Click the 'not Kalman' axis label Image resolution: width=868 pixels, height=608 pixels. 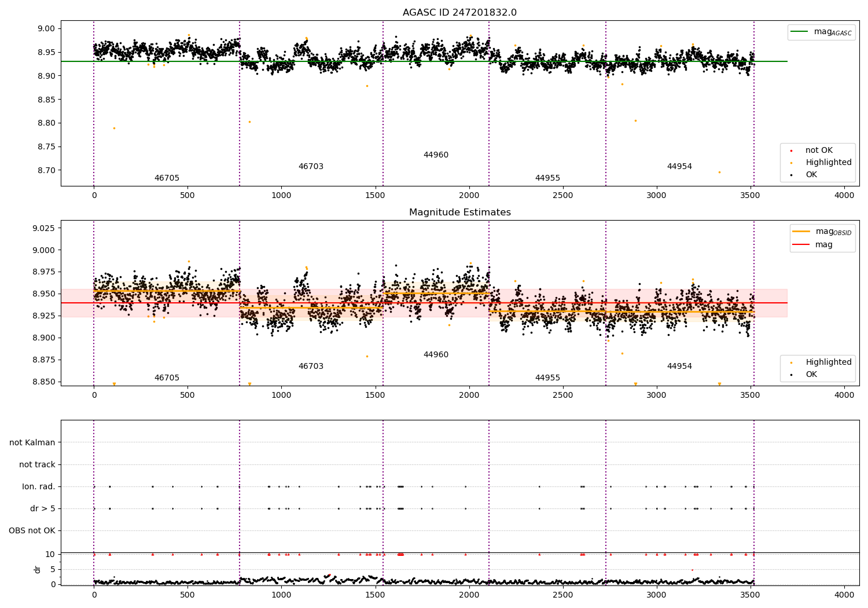click(x=32, y=442)
